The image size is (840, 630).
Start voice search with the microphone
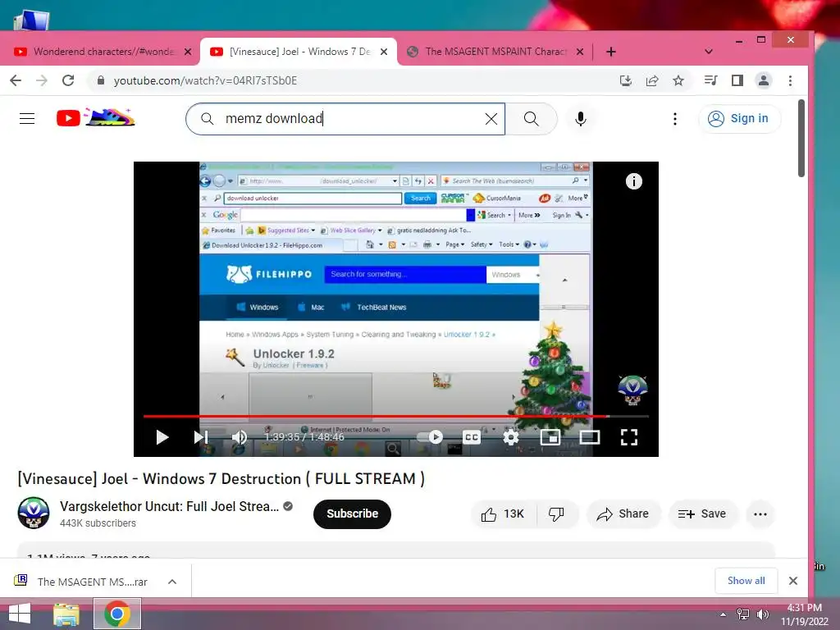pyautogui.click(x=580, y=119)
